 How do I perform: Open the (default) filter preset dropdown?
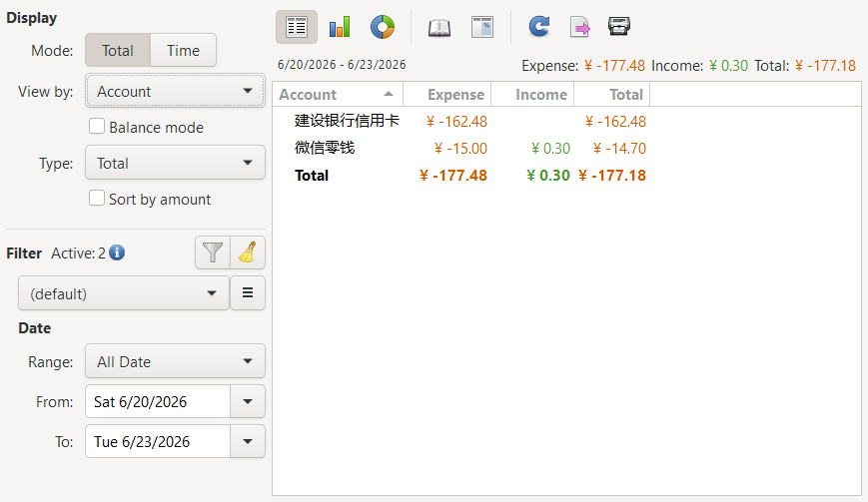pyautogui.click(x=124, y=293)
